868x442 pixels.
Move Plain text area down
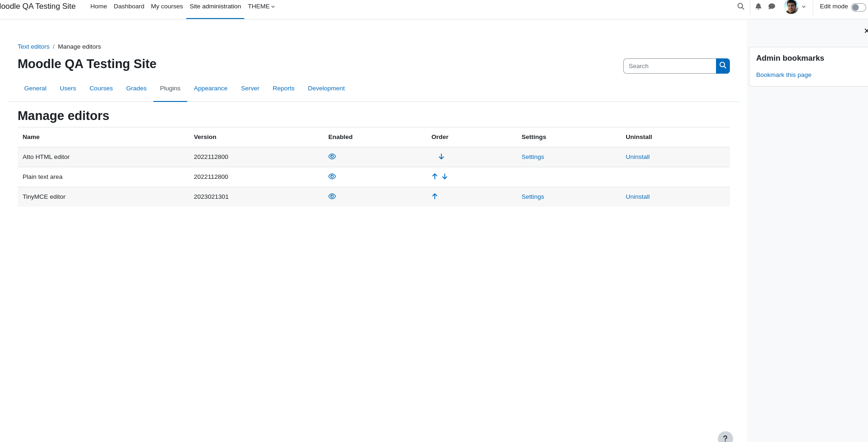(x=445, y=177)
